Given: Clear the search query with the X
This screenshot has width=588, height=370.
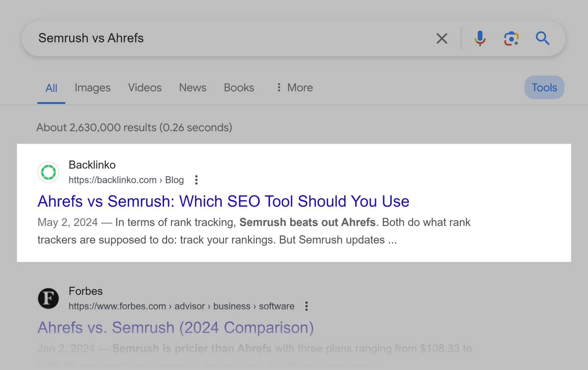Looking at the screenshot, I should 442,38.
